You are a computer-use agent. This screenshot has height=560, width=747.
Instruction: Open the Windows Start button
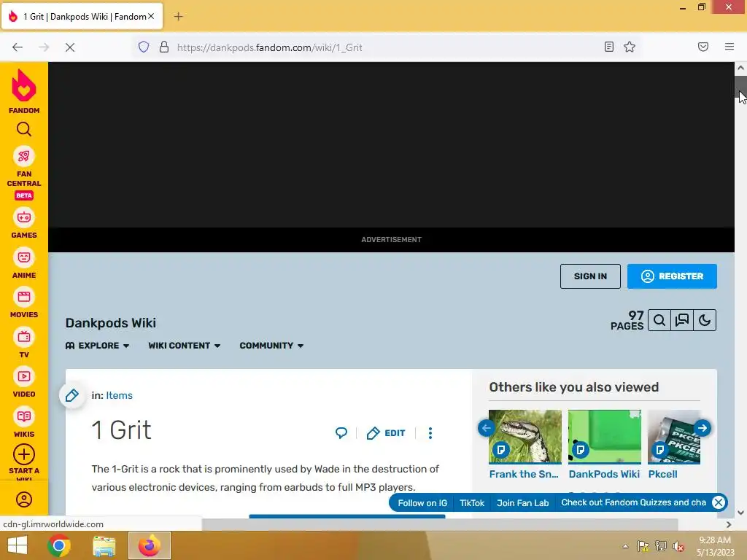(x=18, y=545)
